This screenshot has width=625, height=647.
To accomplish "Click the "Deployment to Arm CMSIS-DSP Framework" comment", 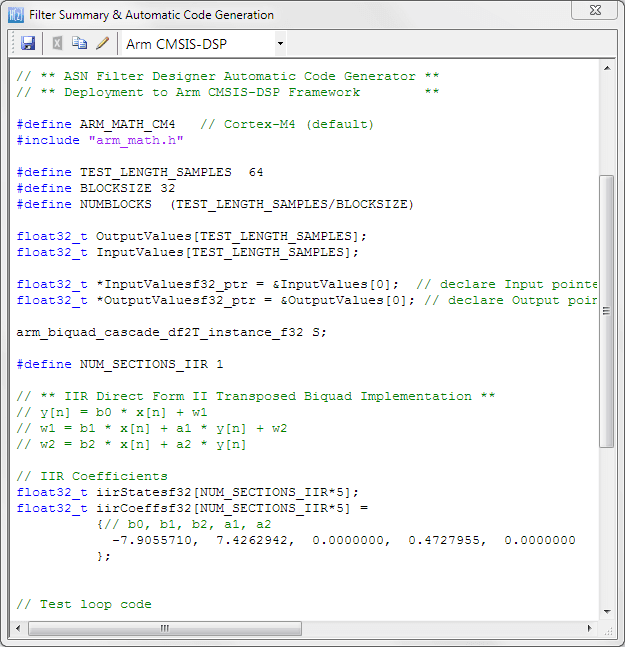I will [x=228, y=92].
